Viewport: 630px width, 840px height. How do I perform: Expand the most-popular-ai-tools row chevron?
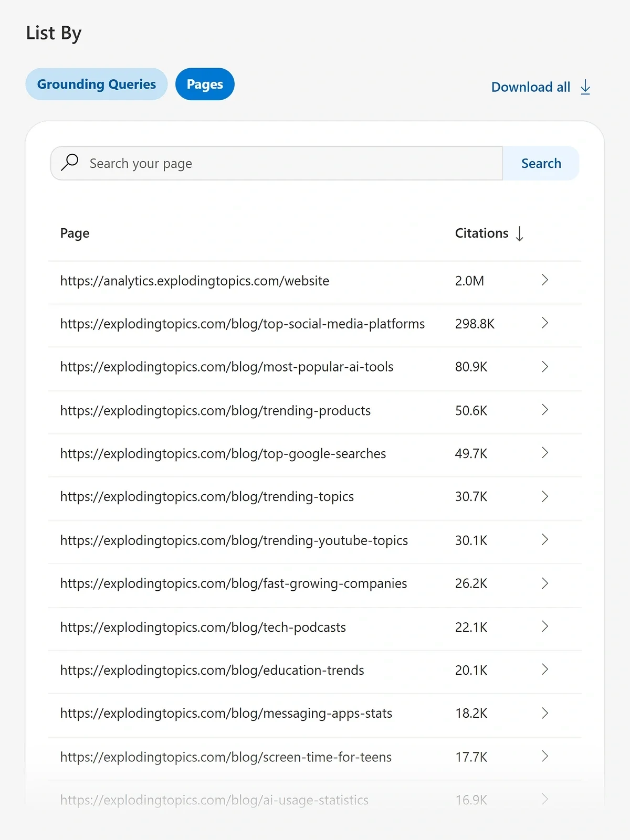(x=545, y=367)
